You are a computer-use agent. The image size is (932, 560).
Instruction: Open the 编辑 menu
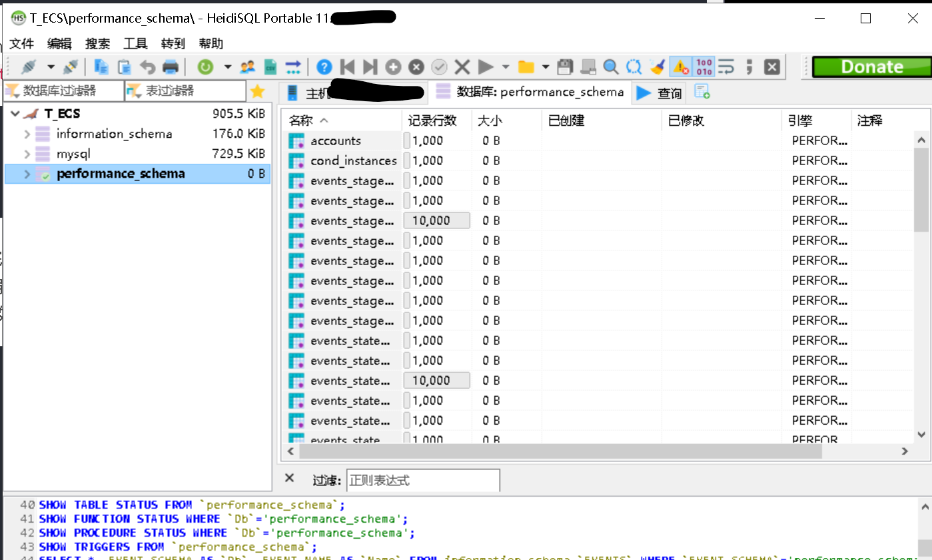click(59, 43)
